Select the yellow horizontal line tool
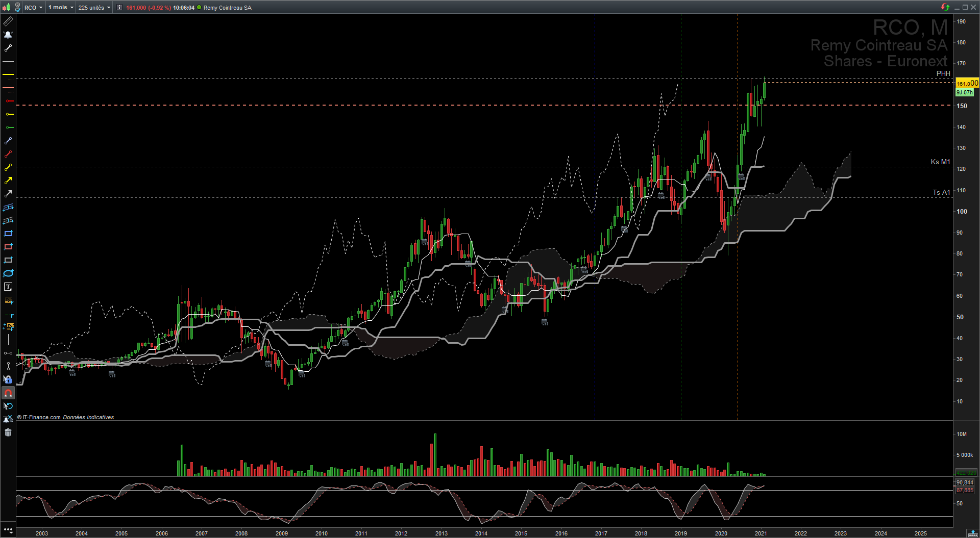The width and height of the screenshot is (980, 538). coord(8,74)
